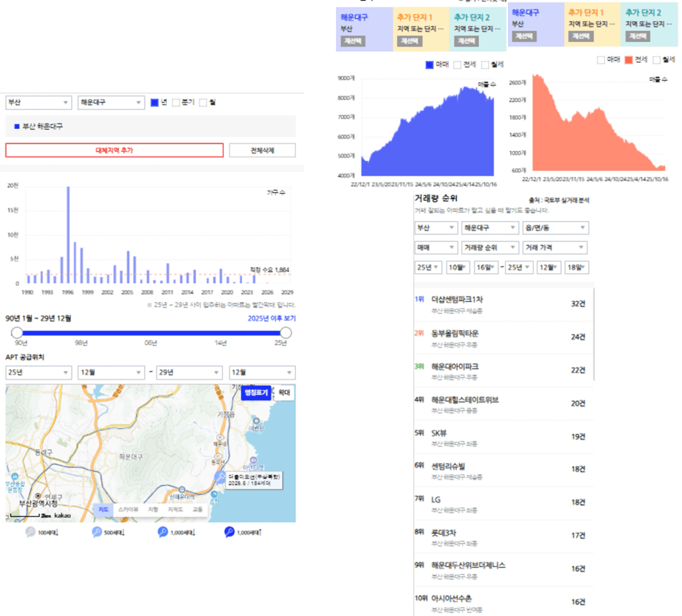Select 추가 단지 1 tab above blue chart
Screen dimensions: 682x616
click(x=421, y=29)
